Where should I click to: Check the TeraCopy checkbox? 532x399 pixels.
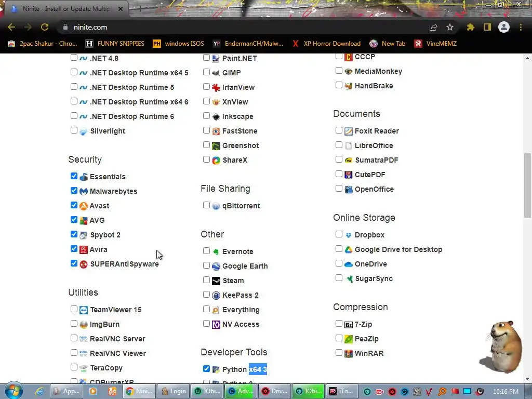74,367
